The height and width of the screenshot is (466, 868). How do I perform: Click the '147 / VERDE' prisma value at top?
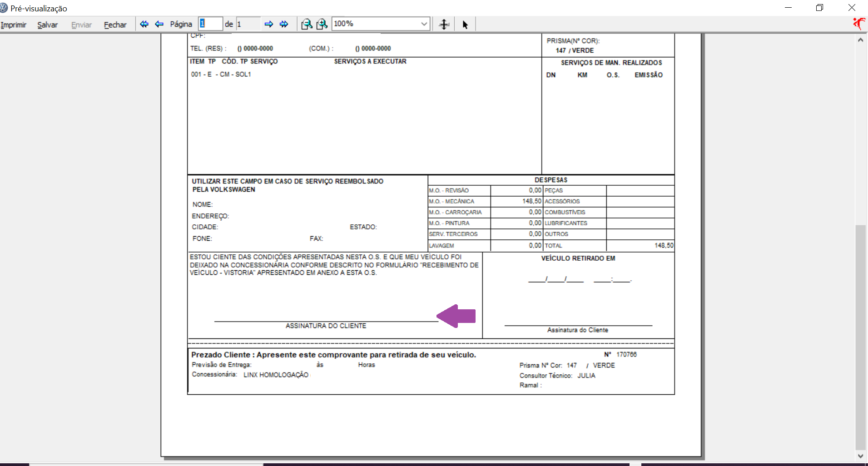point(575,50)
